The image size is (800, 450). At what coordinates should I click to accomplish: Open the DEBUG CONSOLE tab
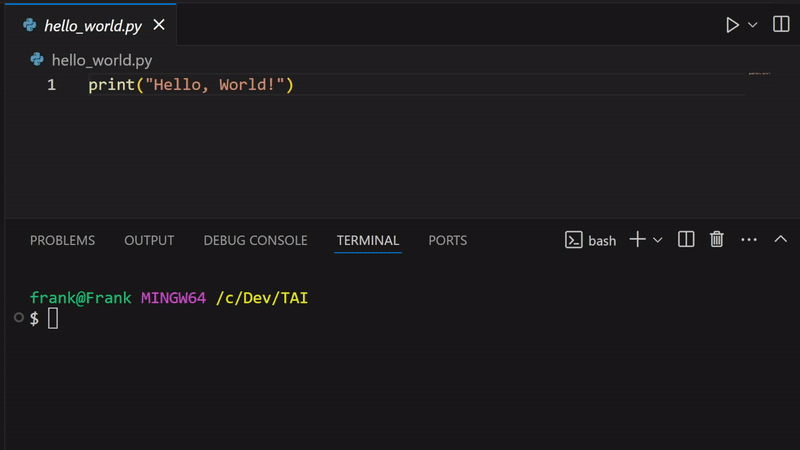255,240
